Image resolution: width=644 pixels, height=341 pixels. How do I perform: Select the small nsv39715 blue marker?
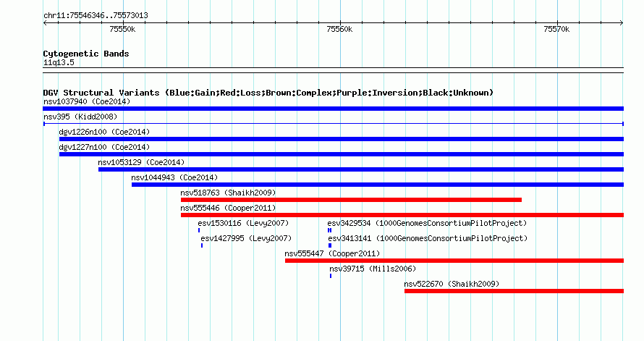[x=331, y=276]
